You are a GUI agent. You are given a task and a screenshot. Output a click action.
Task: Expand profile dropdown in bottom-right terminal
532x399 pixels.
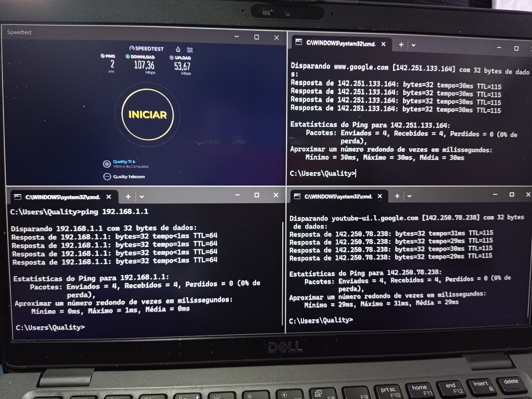[409, 196]
